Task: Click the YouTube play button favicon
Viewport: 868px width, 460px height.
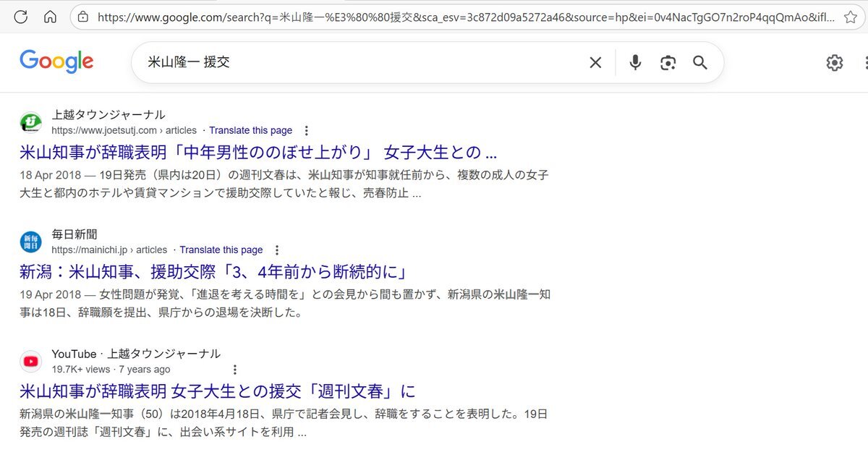Action: (30, 360)
